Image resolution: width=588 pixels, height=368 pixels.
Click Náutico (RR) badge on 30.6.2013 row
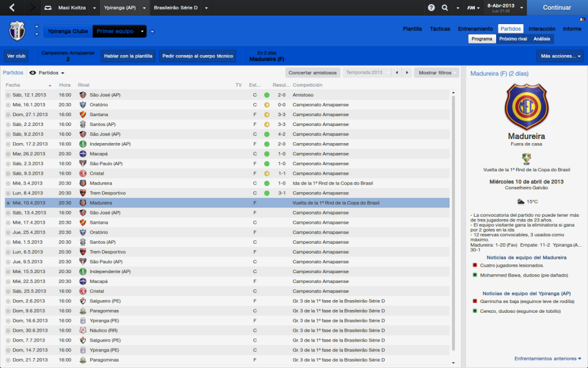(83, 331)
